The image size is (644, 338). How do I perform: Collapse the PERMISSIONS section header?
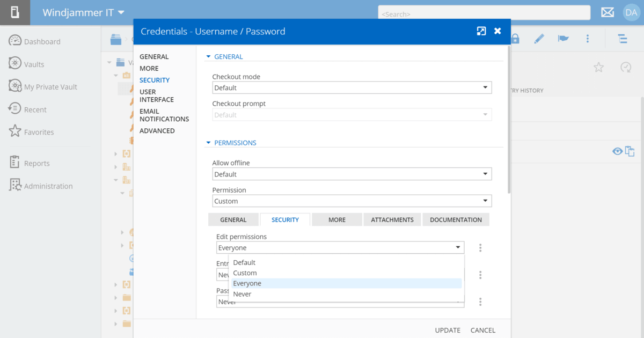tap(231, 143)
